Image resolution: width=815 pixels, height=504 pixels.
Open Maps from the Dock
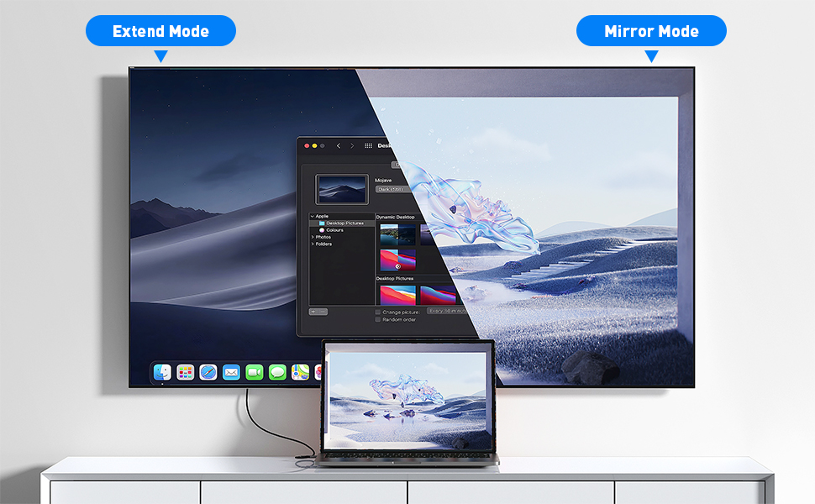(x=299, y=372)
